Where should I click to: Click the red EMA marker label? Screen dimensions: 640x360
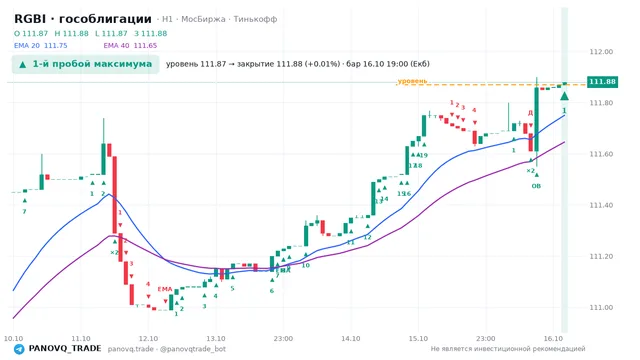165,289
